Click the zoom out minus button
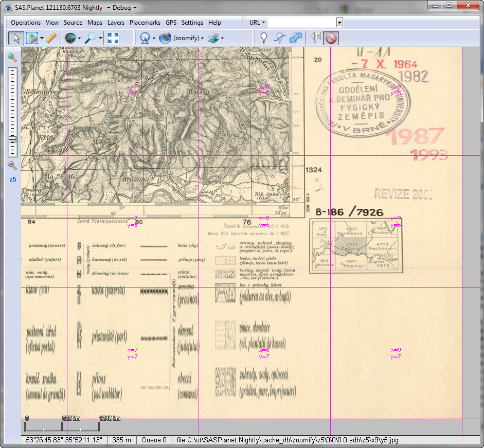 coord(12,166)
